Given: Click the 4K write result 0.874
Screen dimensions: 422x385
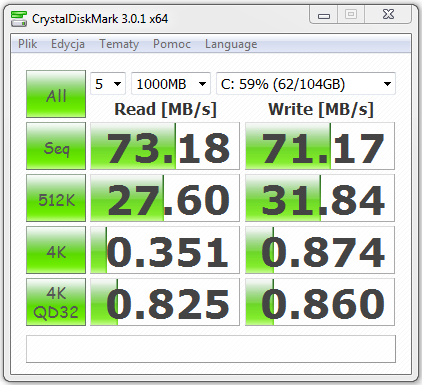Looking at the screenshot, I should pyautogui.click(x=320, y=250).
